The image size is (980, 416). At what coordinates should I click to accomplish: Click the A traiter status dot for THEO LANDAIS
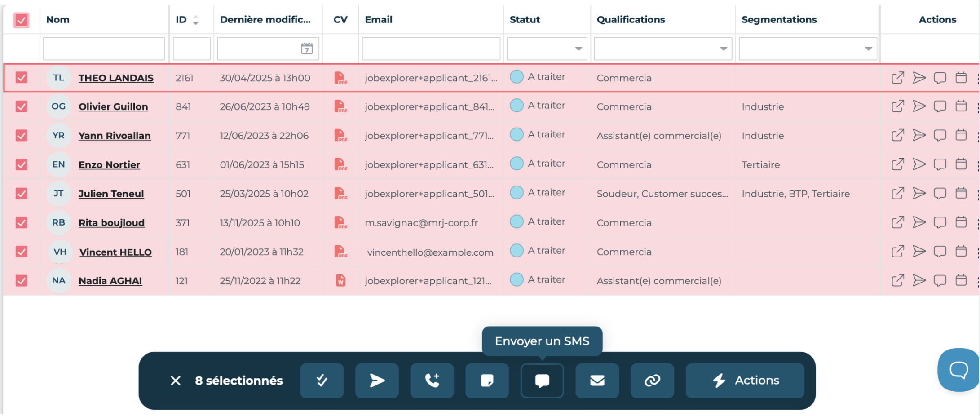click(516, 77)
